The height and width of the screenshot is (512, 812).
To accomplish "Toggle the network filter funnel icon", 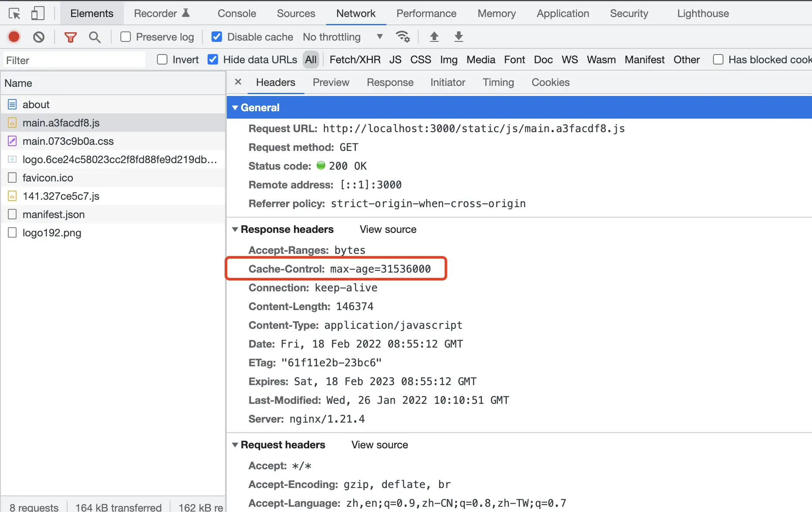I will tap(70, 37).
